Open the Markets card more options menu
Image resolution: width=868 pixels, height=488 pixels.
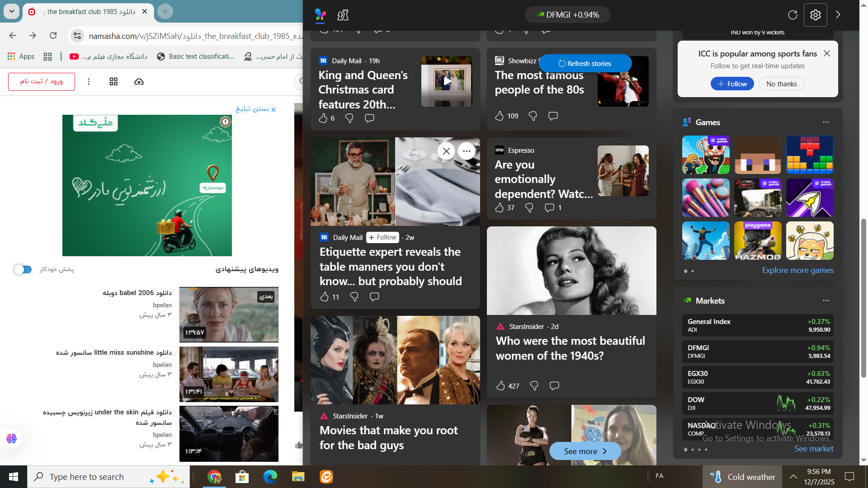pyautogui.click(x=826, y=300)
